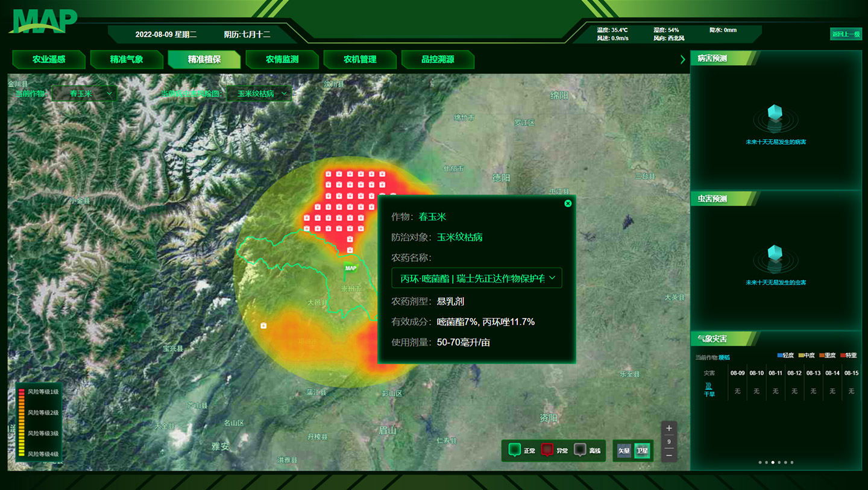
Task: Open the 精准气象 tab
Action: pyautogui.click(x=127, y=59)
